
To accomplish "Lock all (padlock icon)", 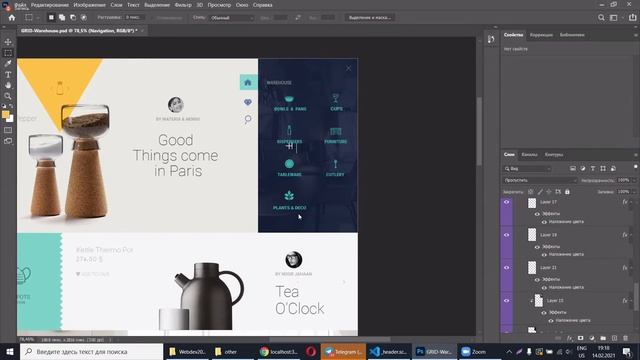I will point(567,191).
